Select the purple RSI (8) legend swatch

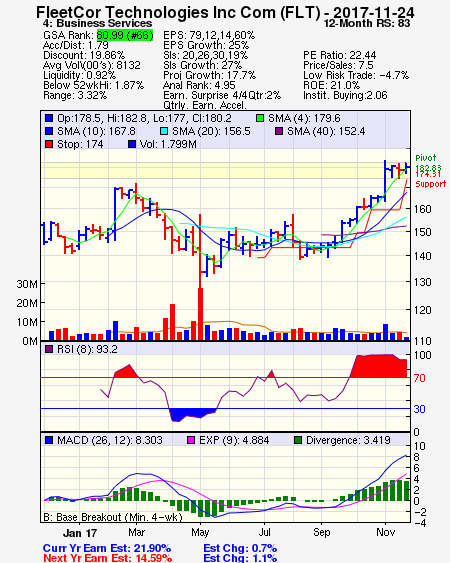point(49,349)
